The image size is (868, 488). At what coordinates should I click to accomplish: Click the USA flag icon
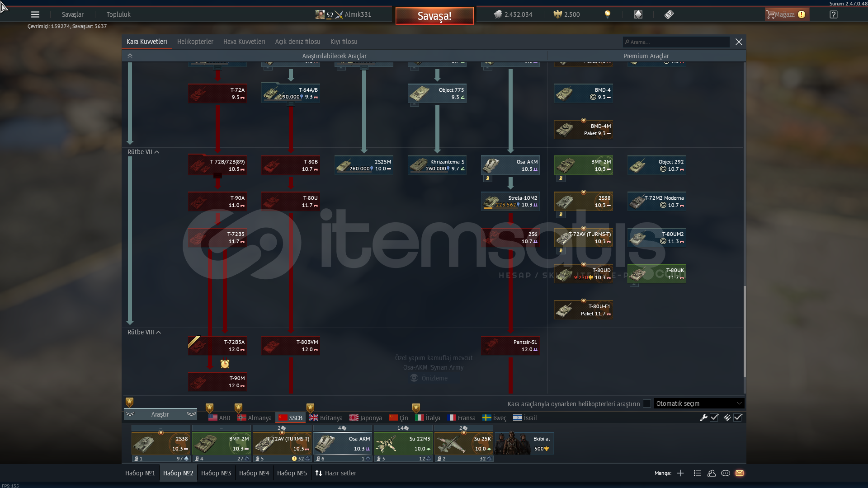tap(213, 418)
